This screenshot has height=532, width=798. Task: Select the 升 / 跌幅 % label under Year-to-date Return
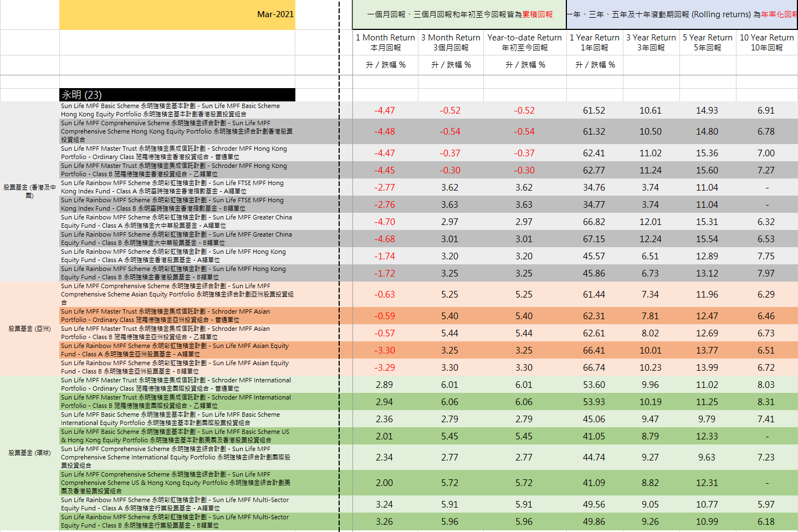coord(525,65)
